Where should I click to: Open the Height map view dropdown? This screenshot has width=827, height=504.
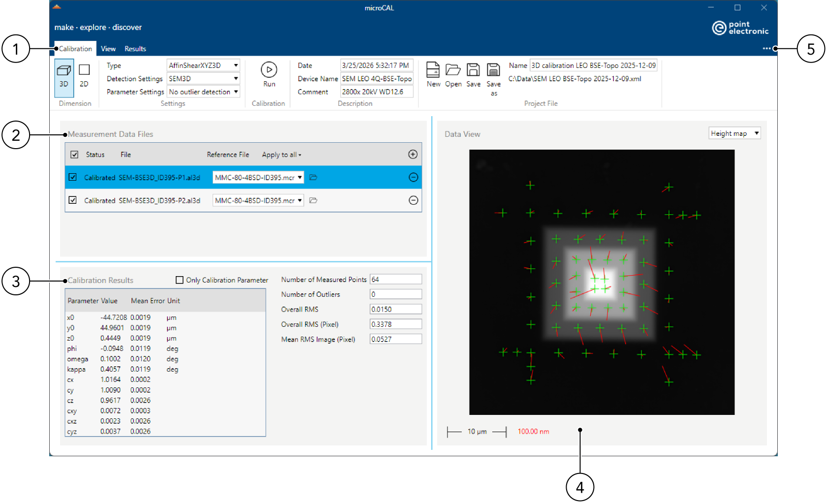(734, 133)
